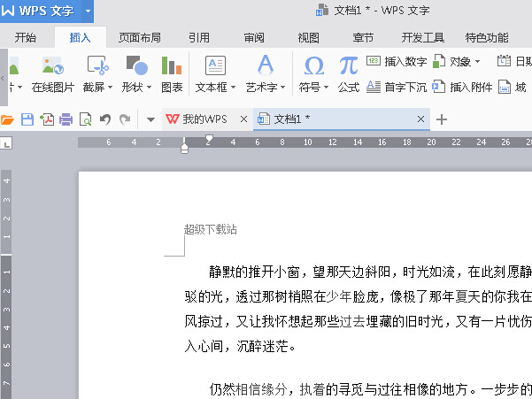Expand the 对象 dropdown arrow
The image size is (532, 399).
[x=477, y=62]
